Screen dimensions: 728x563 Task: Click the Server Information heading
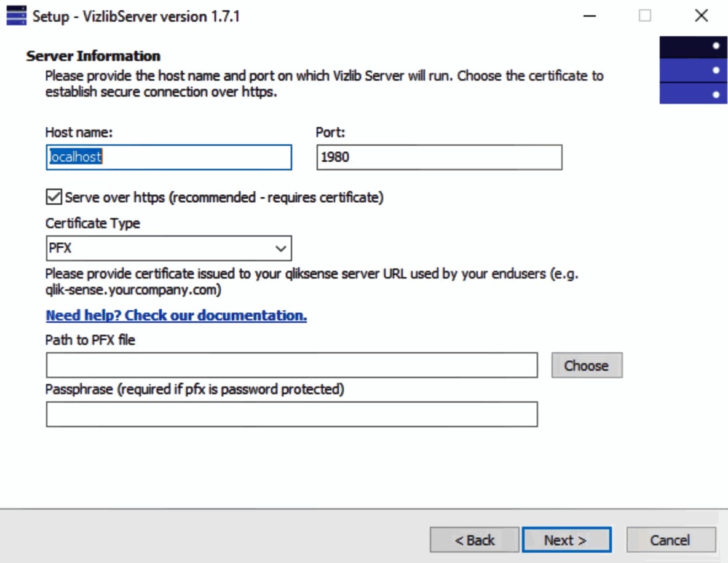click(x=93, y=56)
